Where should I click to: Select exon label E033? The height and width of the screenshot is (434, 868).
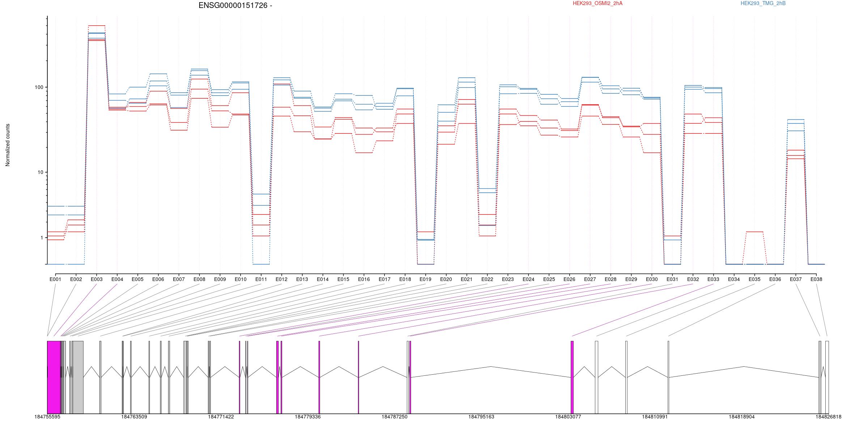click(713, 279)
